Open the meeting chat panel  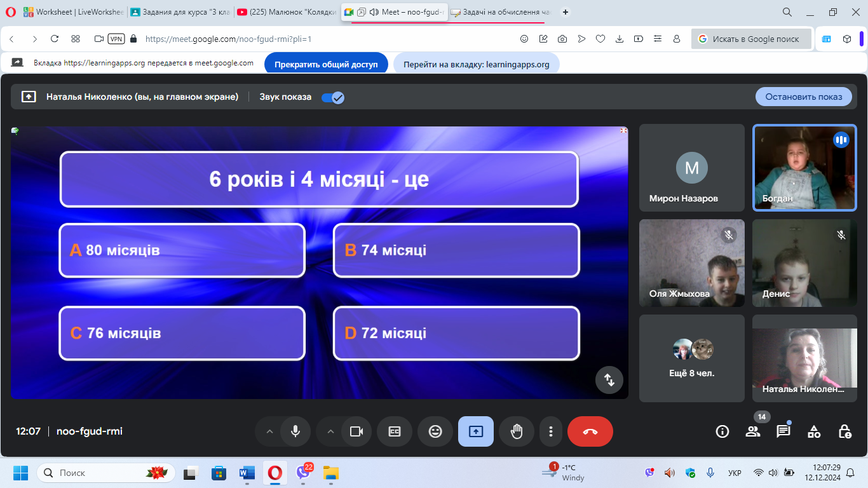[x=783, y=431]
